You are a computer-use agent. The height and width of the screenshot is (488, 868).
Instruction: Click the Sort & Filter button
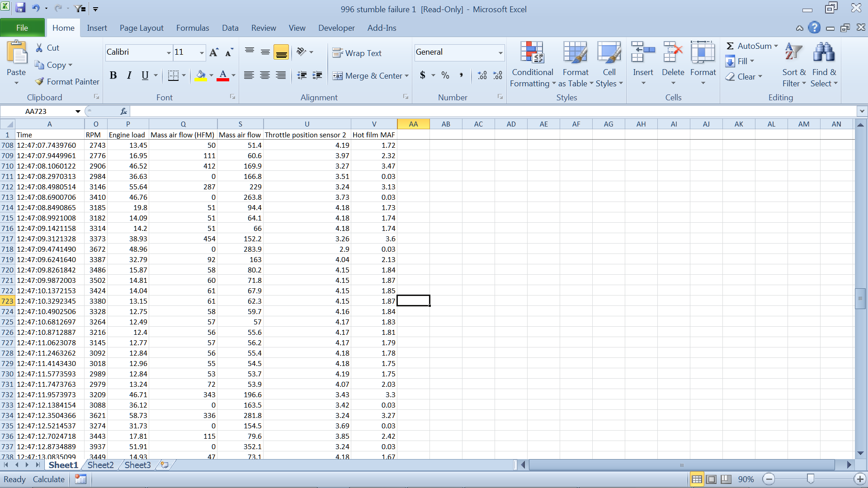pyautogui.click(x=794, y=63)
